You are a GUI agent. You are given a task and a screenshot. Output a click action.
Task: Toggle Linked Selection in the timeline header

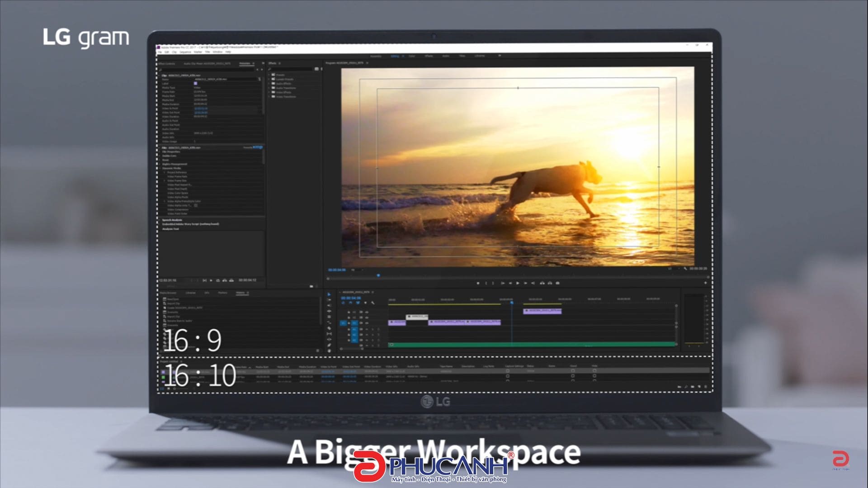point(358,303)
